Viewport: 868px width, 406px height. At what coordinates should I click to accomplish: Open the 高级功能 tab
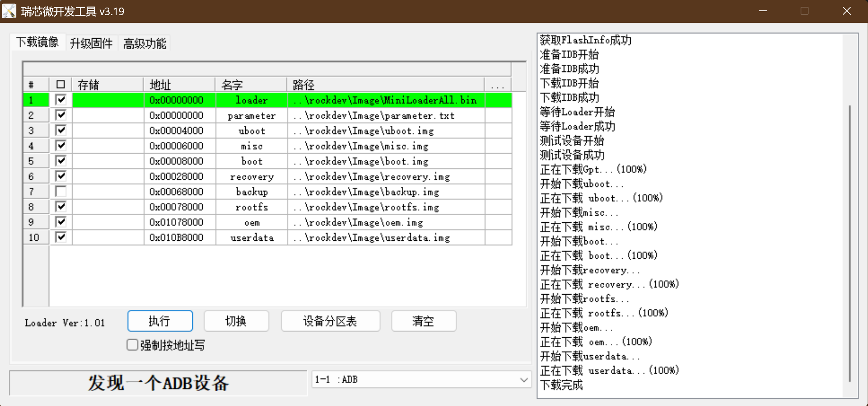144,43
